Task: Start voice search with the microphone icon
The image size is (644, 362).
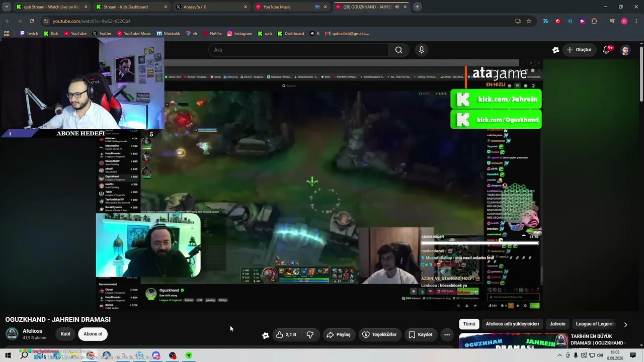Action: coord(422,50)
